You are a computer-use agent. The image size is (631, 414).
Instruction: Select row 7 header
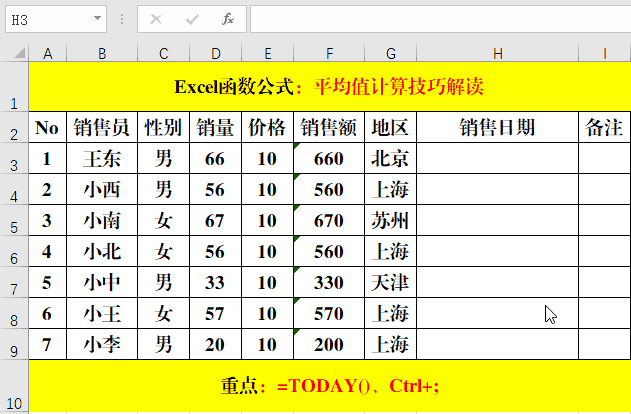pos(14,282)
